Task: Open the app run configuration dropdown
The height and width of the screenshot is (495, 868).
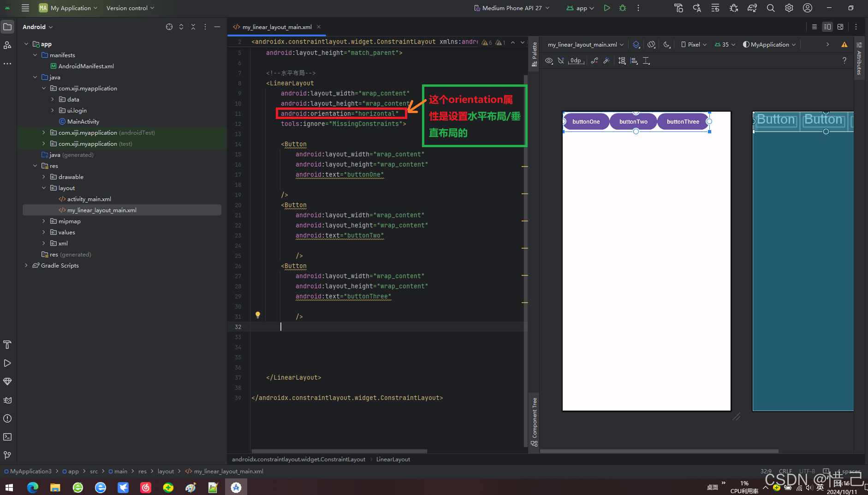Action: [581, 8]
